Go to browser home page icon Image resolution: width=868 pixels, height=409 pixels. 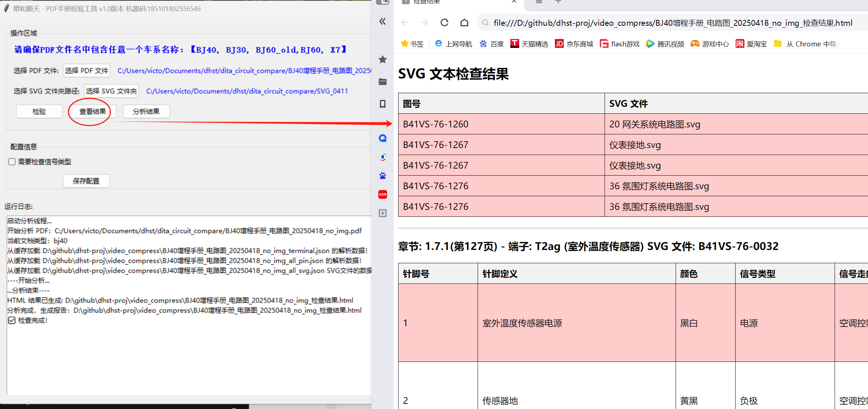coord(464,23)
